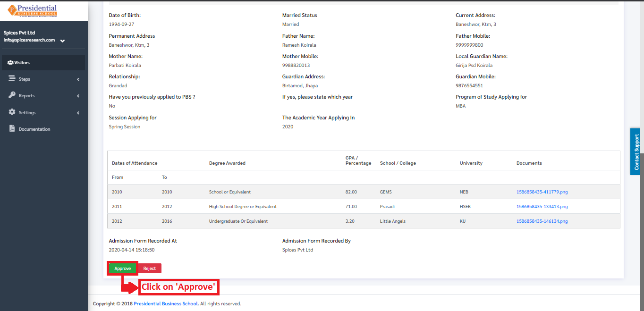Screen dimensions: 644x311
Task: Open document 1586858435-146134.png
Action: pos(542,221)
